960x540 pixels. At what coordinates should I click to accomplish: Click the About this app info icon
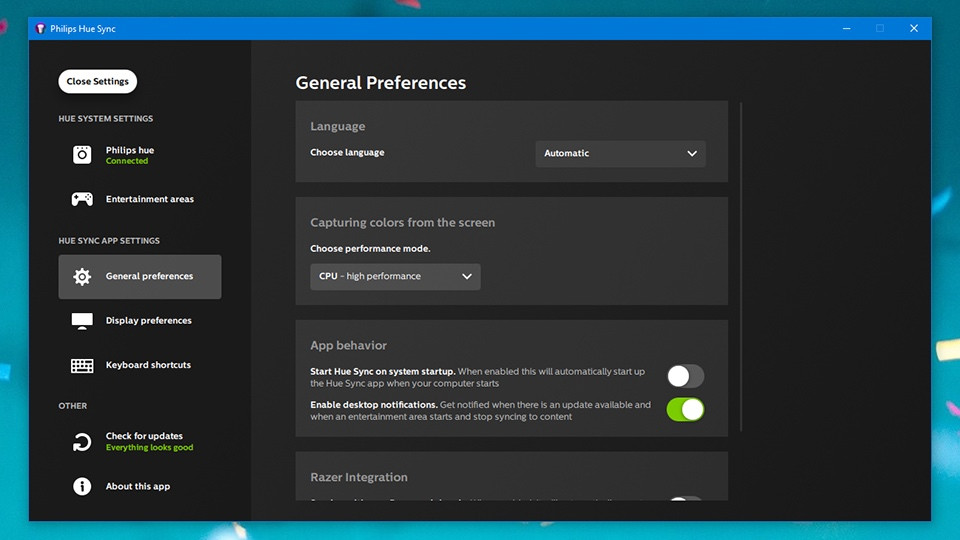(x=82, y=486)
